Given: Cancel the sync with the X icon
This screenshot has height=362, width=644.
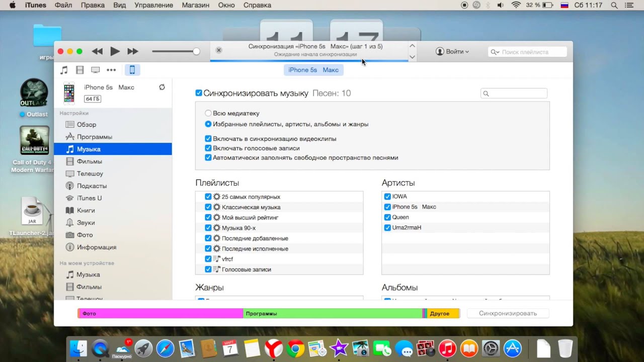Looking at the screenshot, I should [219, 50].
